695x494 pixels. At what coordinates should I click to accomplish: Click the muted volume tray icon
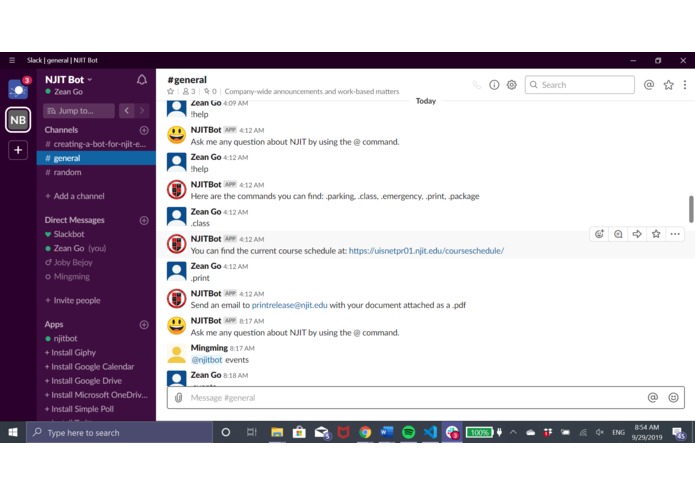599,432
